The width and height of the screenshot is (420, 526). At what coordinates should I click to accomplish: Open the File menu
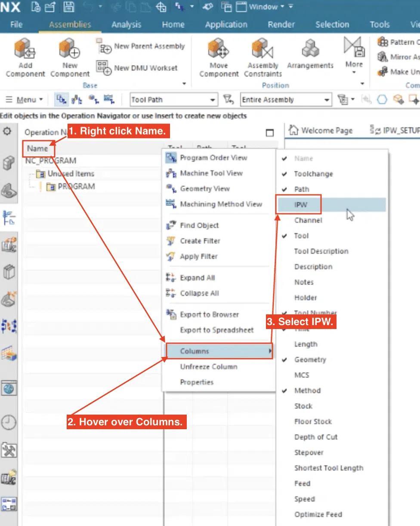tap(16, 25)
